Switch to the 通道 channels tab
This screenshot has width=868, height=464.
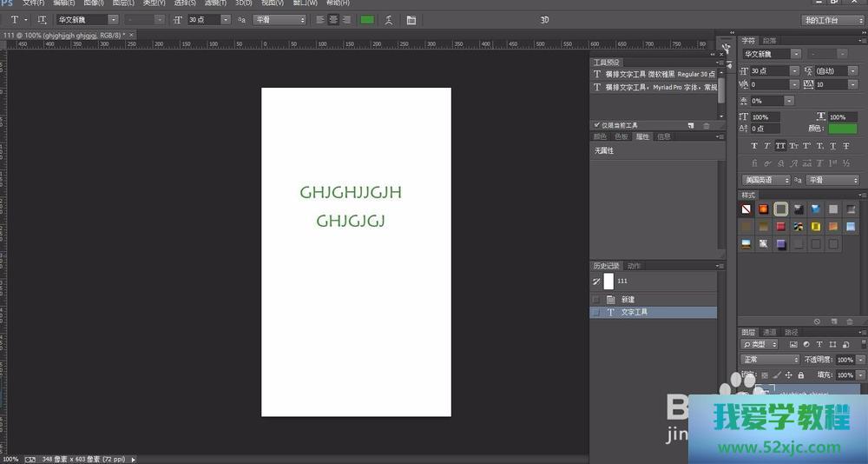click(x=770, y=332)
